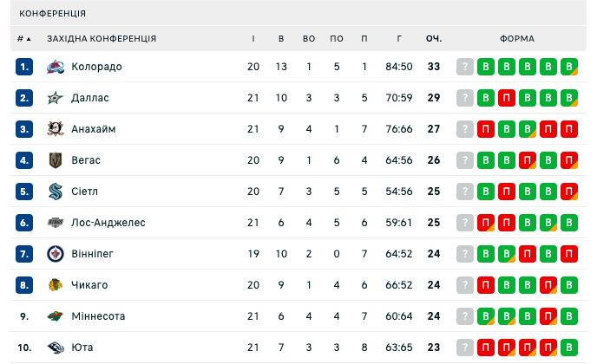The height and width of the screenshot is (364, 597).
Task: Sort standings by В wins column
Action: coord(281,38)
